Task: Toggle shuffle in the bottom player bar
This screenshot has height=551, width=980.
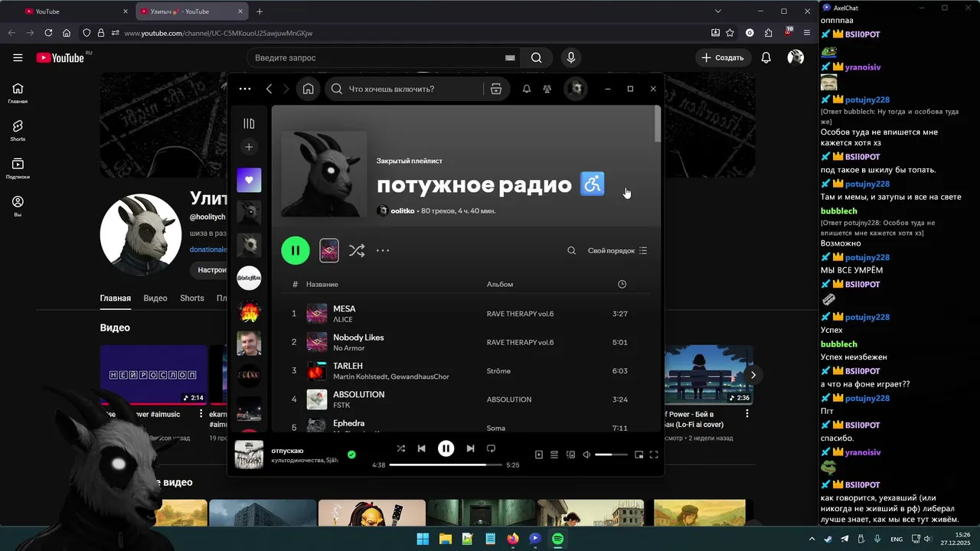Action: 400,448
